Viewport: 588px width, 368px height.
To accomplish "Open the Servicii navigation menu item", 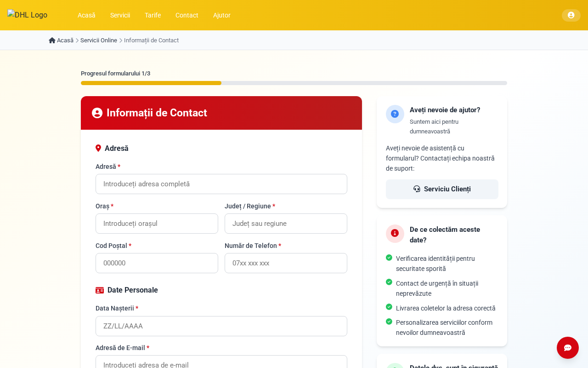I will click(120, 15).
